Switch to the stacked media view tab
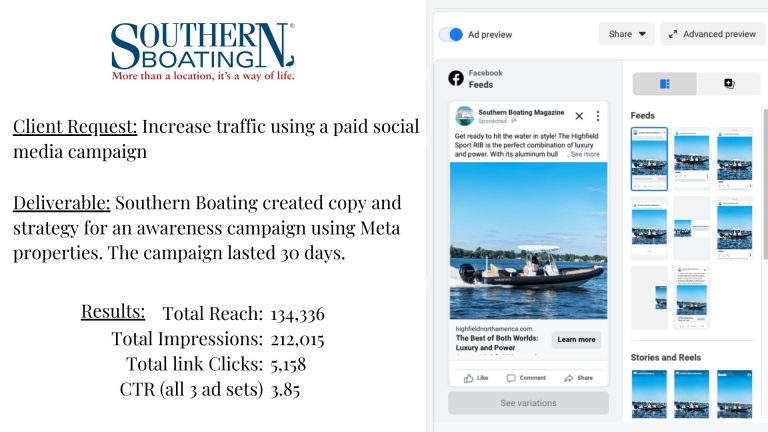This screenshot has height=432, width=768. pos(729,84)
